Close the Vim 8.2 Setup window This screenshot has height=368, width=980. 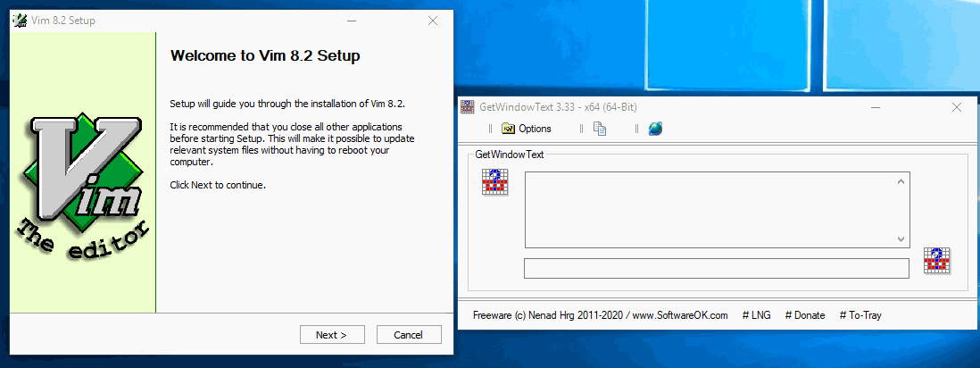pyautogui.click(x=433, y=21)
